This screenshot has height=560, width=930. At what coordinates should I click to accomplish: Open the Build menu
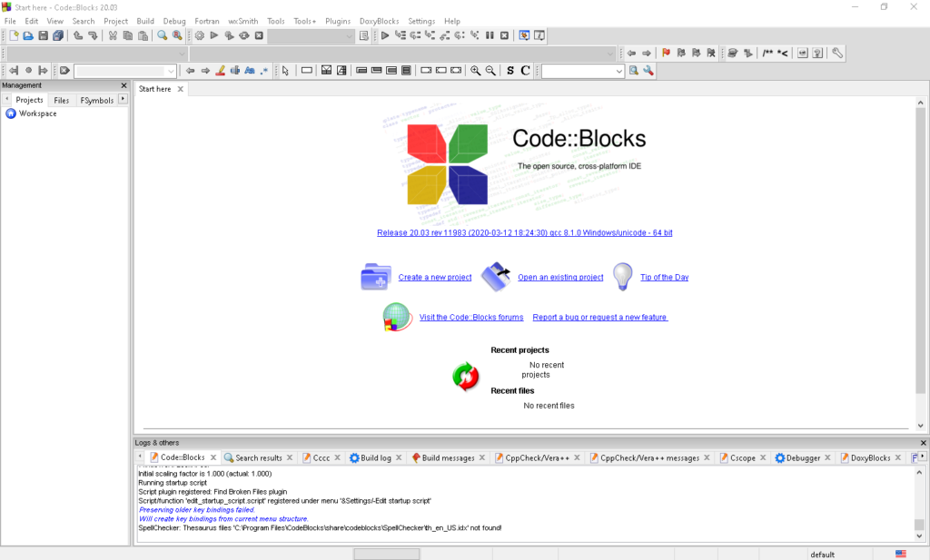pos(145,21)
